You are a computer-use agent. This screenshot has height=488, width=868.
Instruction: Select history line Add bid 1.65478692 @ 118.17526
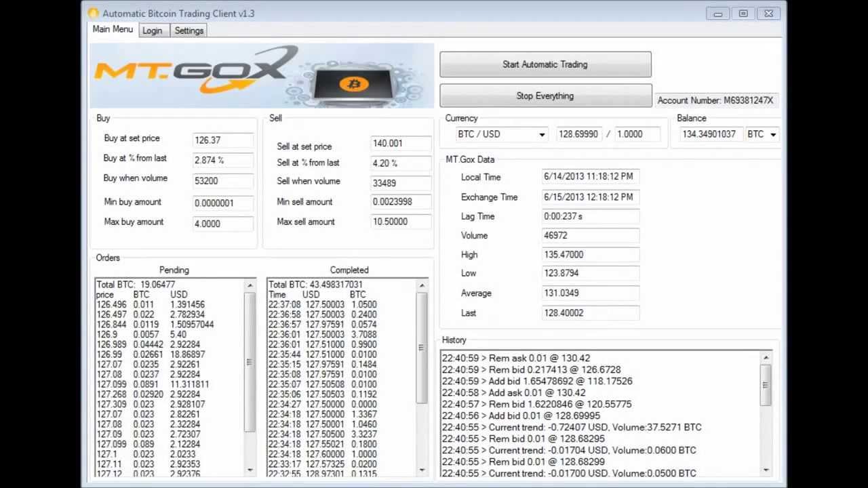[x=537, y=381]
